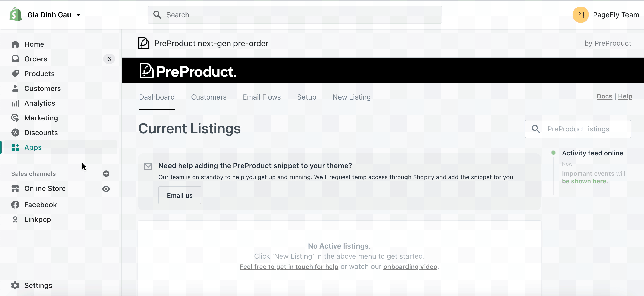Click the PreProduct listings search field

click(578, 129)
